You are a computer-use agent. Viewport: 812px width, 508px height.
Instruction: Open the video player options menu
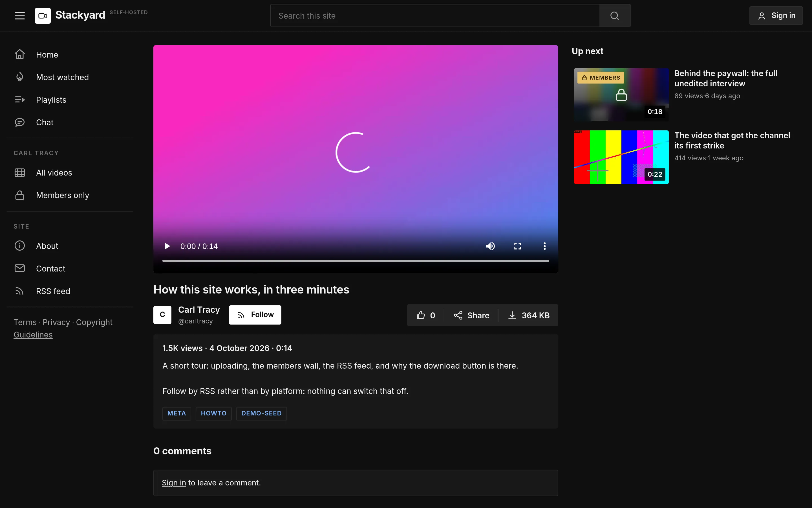pyautogui.click(x=544, y=246)
